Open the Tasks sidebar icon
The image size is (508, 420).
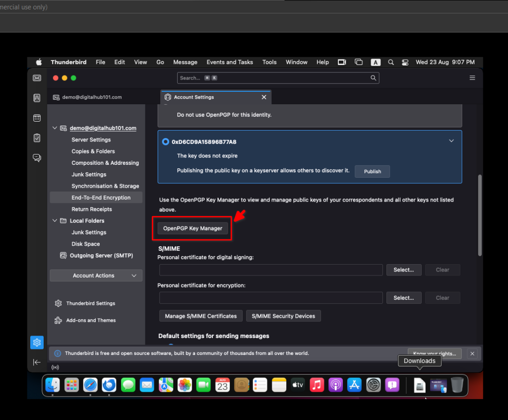tap(37, 138)
